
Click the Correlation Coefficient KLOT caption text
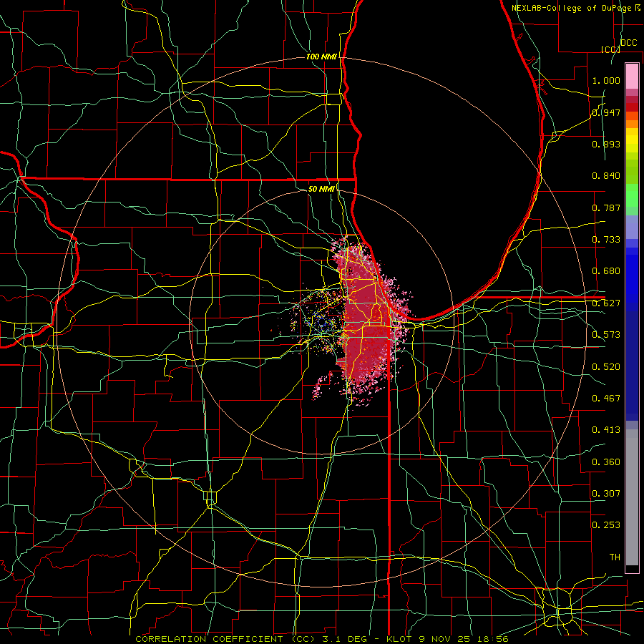point(322,639)
